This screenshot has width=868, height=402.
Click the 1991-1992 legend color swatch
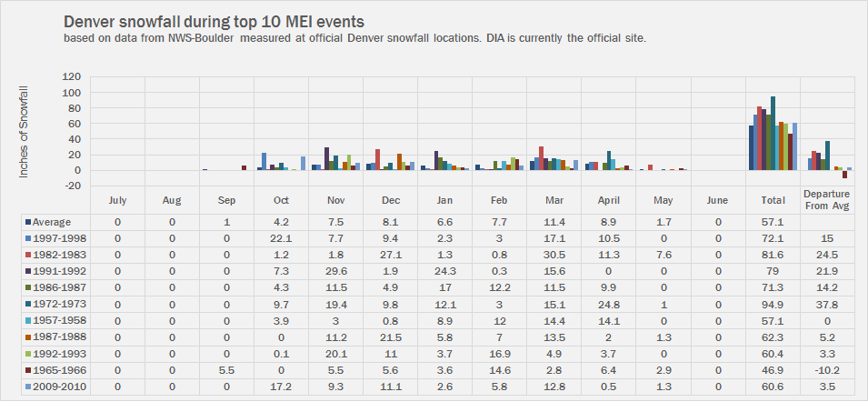pyautogui.click(x=28, y=271)
